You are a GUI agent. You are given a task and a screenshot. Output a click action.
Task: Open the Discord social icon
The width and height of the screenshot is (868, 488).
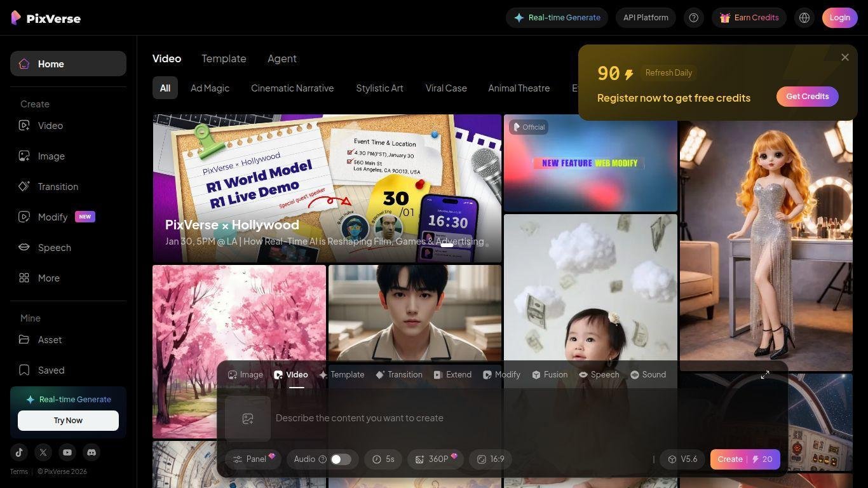coord(92,452)
